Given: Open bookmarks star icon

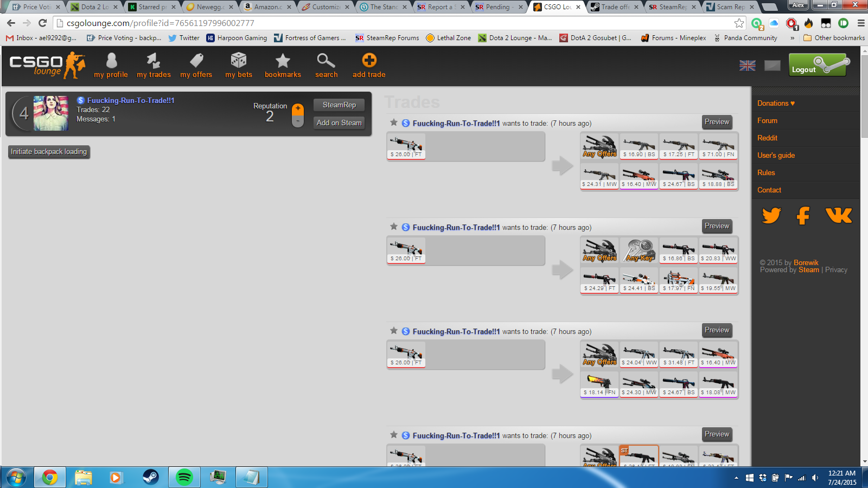Looking at the screenshot, I should pos(283,61).
